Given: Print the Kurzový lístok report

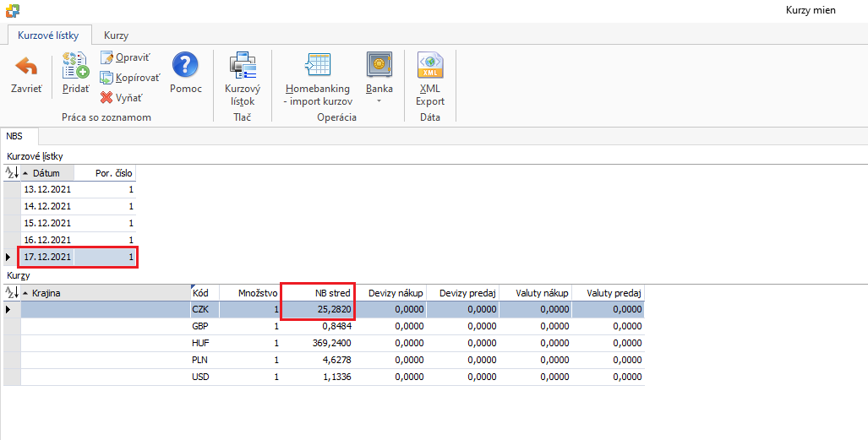Looking at the screenshot, I should 243,79.
